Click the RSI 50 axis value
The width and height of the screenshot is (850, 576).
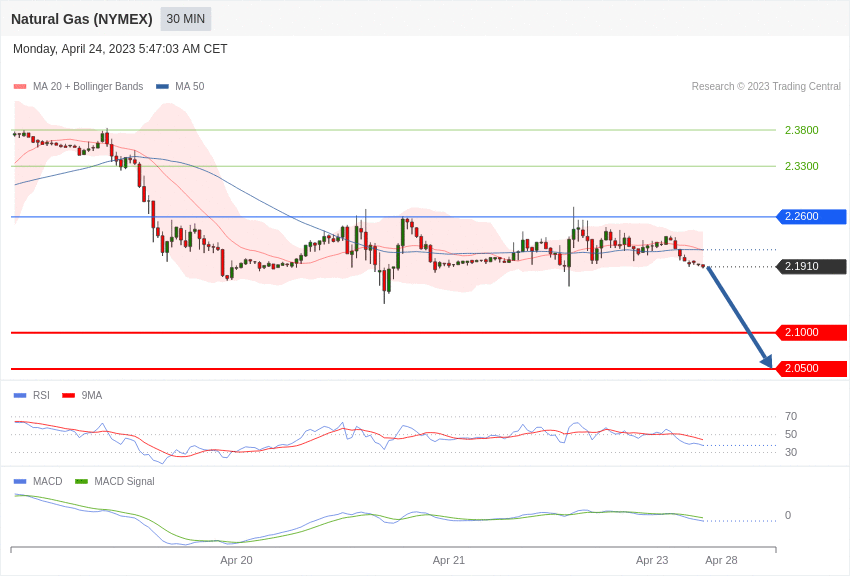[791, 434]
